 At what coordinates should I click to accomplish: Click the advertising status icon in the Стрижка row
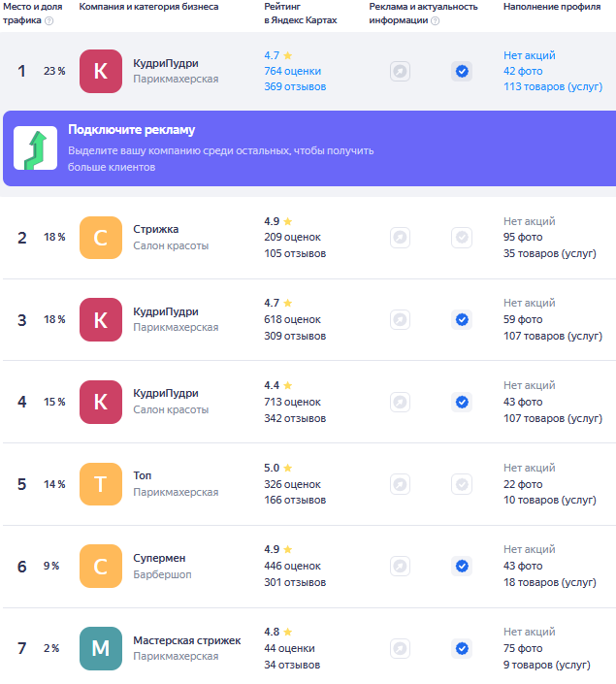(x=400, y=237)
